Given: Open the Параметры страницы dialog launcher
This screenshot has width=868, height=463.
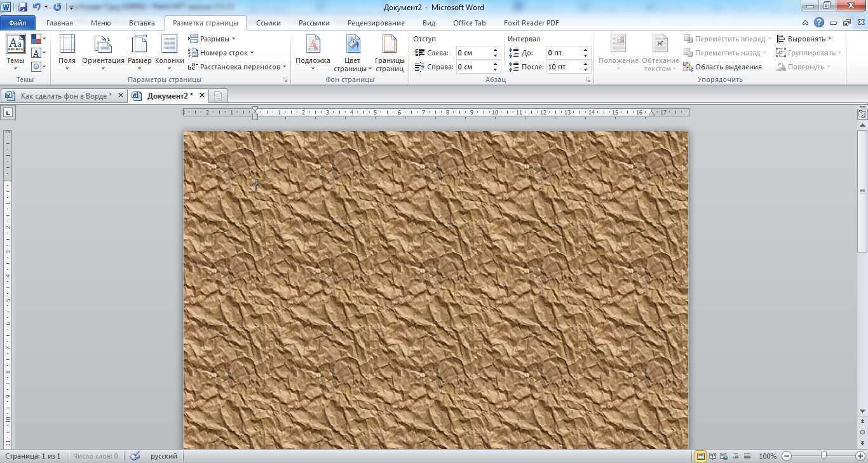Looking at the screenshot, I should point(285,80).
